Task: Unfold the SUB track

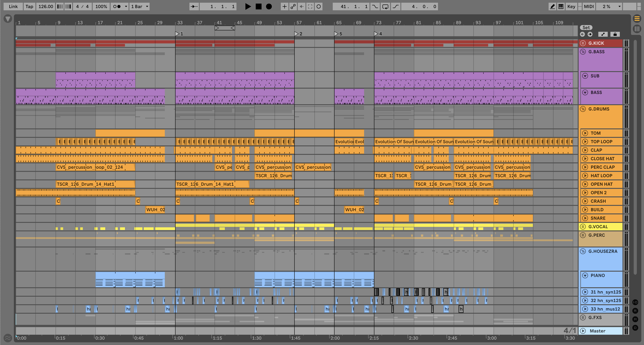Action: 585,76
